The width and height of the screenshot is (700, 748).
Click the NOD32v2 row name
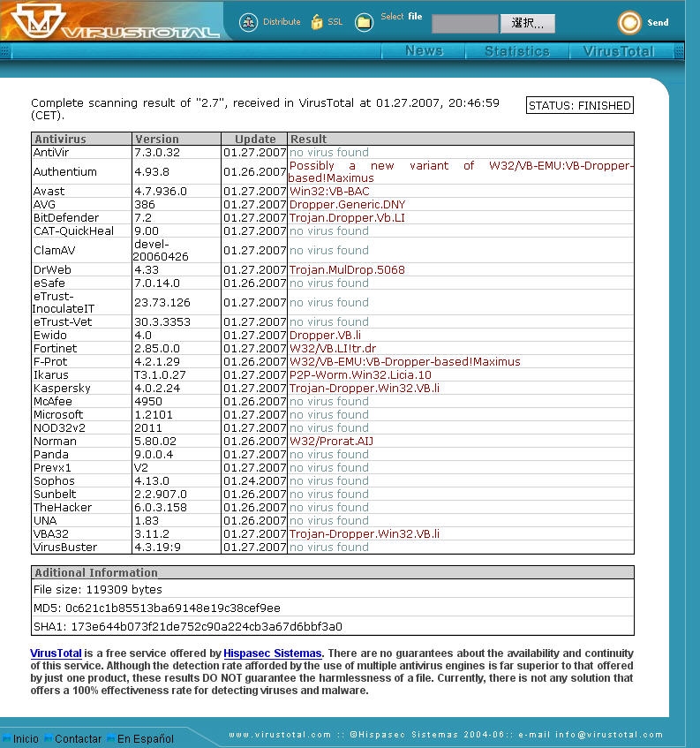[x=59, y=428]
